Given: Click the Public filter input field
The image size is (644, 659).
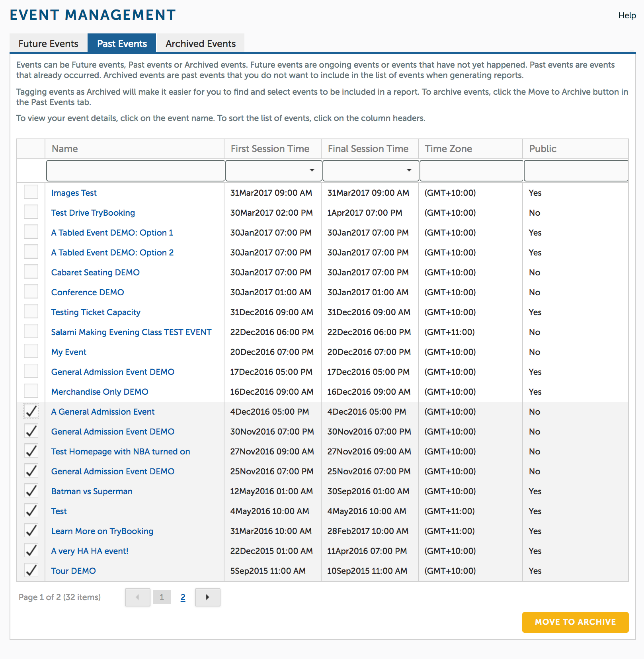Looking at the screenshot, I should pos(576,170).
